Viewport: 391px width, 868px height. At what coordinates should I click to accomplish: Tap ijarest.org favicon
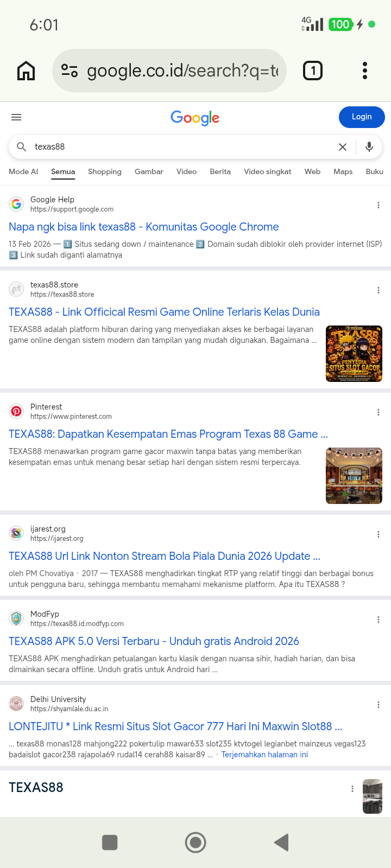(16, 533)
